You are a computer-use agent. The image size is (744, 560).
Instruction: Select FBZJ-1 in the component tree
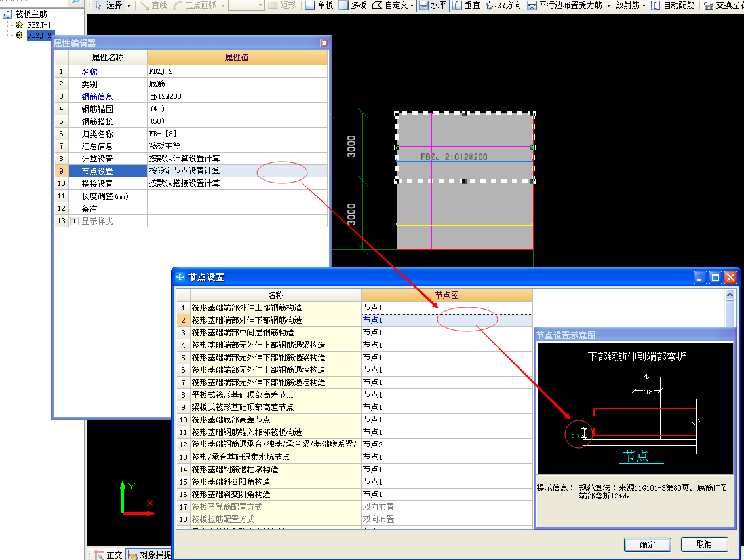pos(39,25)
